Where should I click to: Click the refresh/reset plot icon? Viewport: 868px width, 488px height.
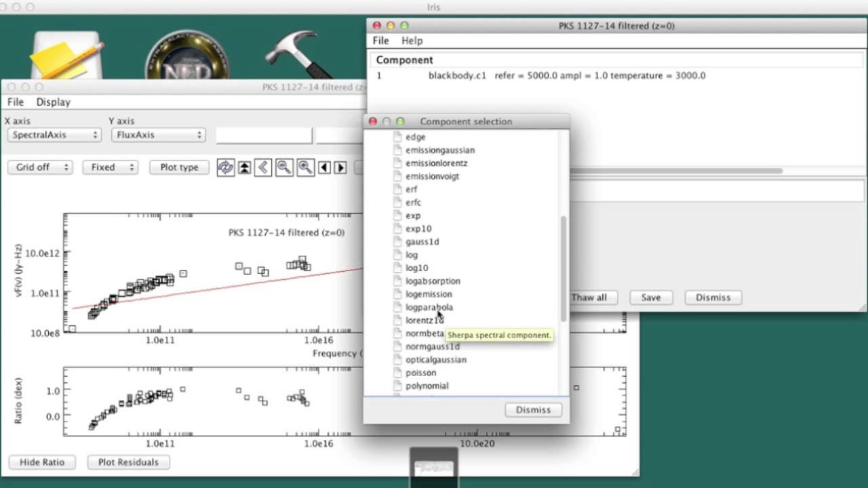[x=226, y=167]
